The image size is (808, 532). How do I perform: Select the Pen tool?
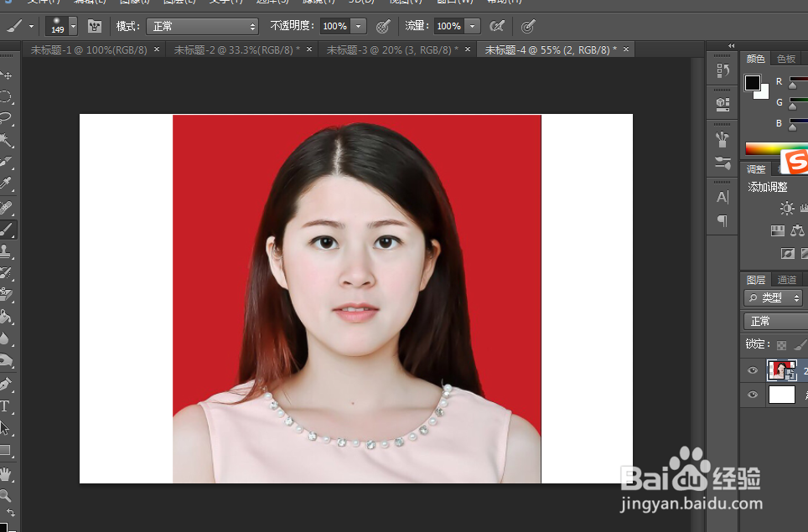point(6,384)
